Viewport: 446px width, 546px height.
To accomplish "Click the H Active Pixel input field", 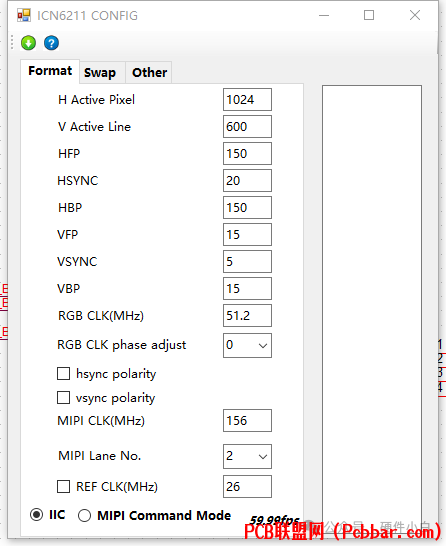I will coord(247,100).
